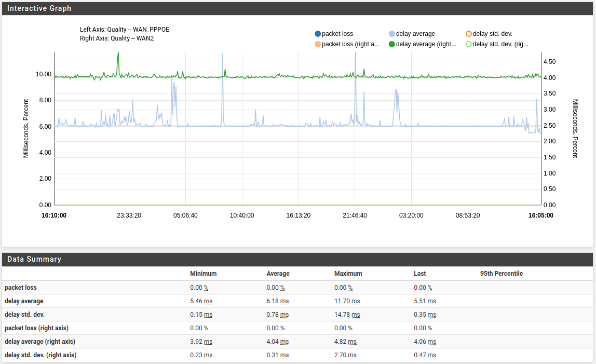Screen dimensions: 596x364
Task: Click the 21:46:40 time axis label
Action: (355, 215)
